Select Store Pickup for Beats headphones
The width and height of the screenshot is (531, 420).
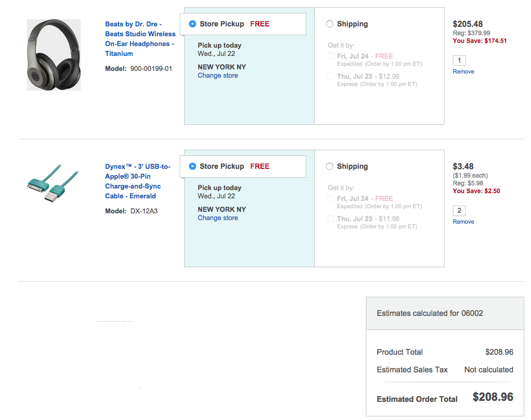click(x=193, y=24)
